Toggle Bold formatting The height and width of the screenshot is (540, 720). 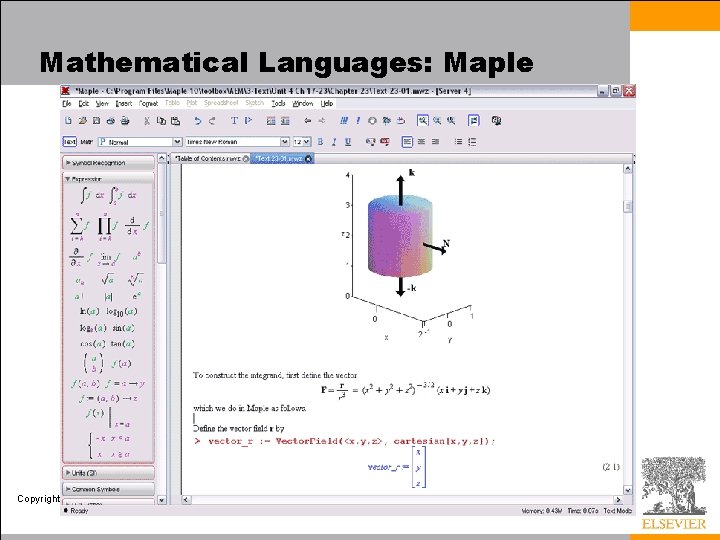[320, 142]
